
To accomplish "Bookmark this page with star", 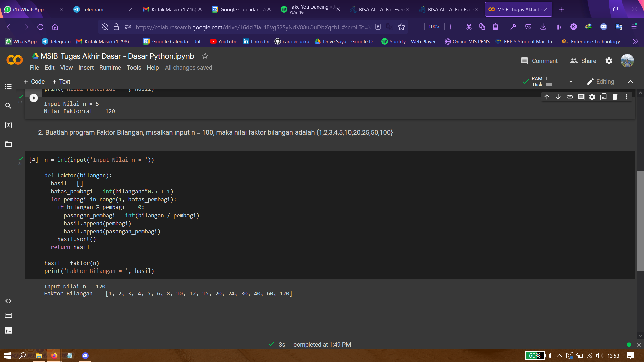I will [x=401, y=27].
